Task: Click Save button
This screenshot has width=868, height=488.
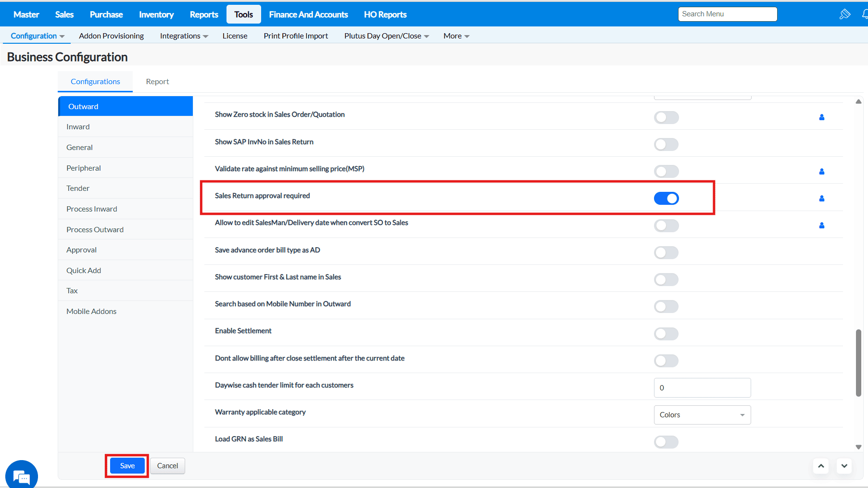Action: point(127,466)
